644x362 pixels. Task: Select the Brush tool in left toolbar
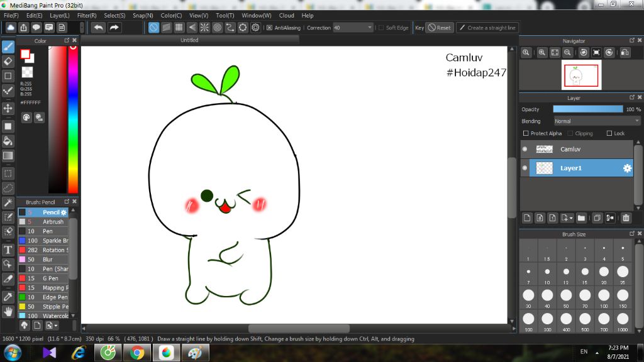[x=8, y=47]
